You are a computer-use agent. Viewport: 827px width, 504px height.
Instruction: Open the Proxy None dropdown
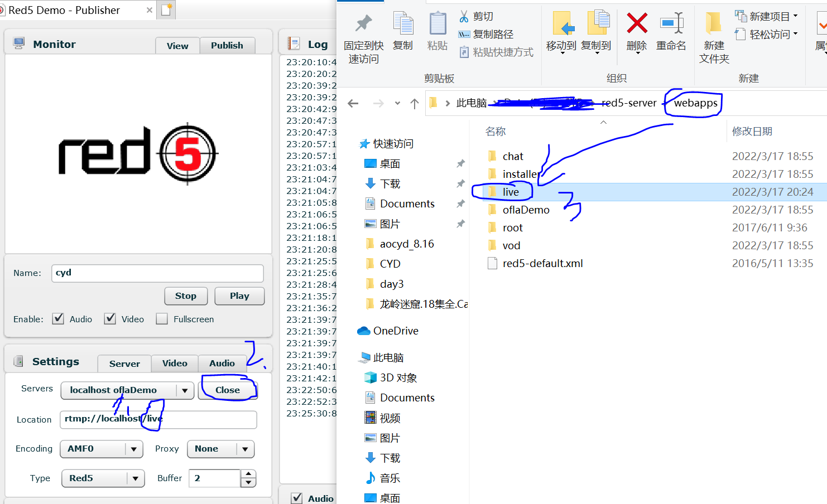point(245,449)
